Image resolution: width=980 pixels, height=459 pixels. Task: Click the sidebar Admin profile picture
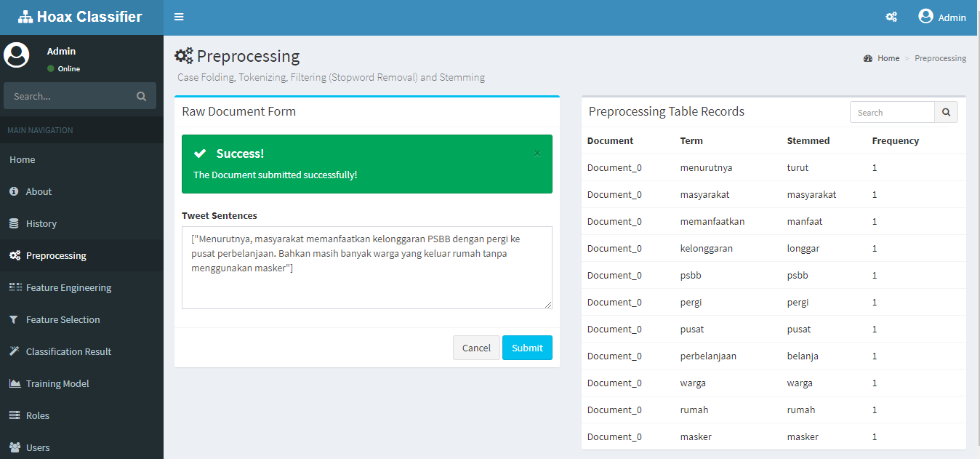(17, 55)
